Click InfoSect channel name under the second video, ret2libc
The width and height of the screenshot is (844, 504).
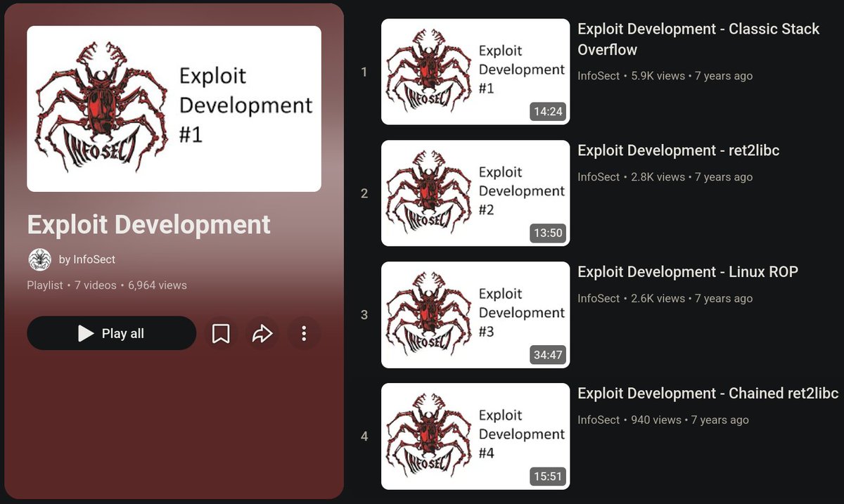pos(599,177)
